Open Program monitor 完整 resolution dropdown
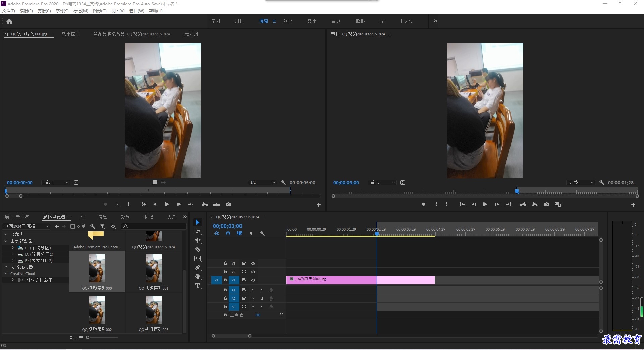 click(x=581, y=182)
